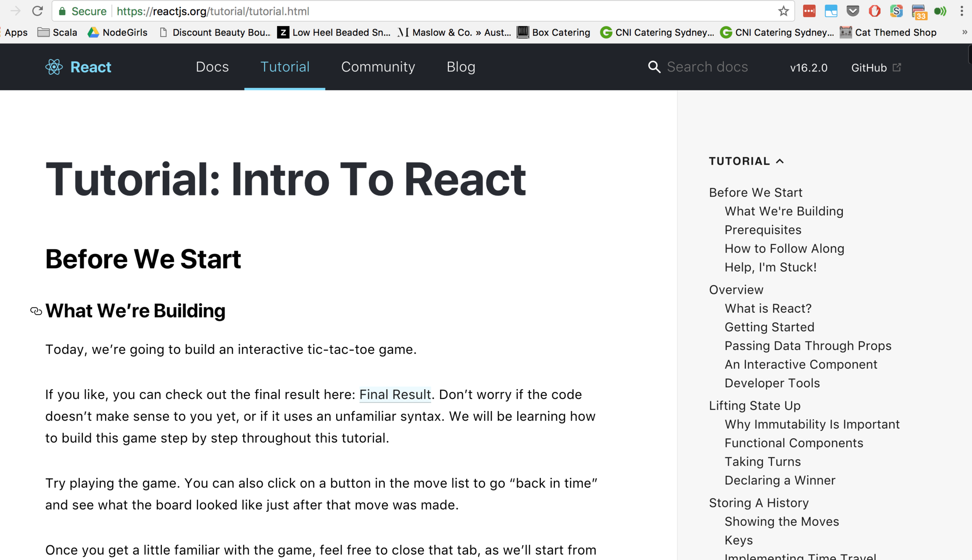Image resolution: width=972 pixels, height=560 pixels.
Task: Click the anchor link icon beside What We're Building
Action: (36, 311)
